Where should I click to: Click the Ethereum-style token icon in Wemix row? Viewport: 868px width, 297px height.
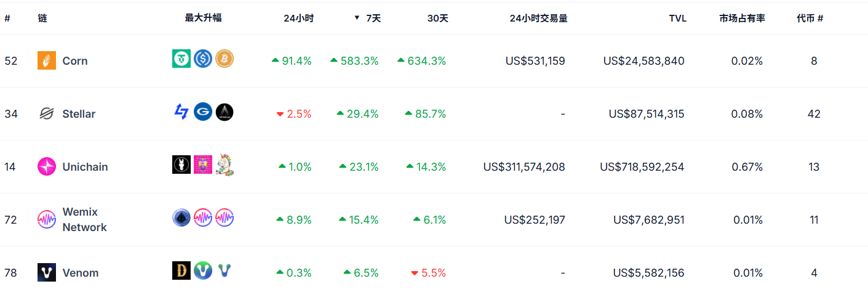181,218
